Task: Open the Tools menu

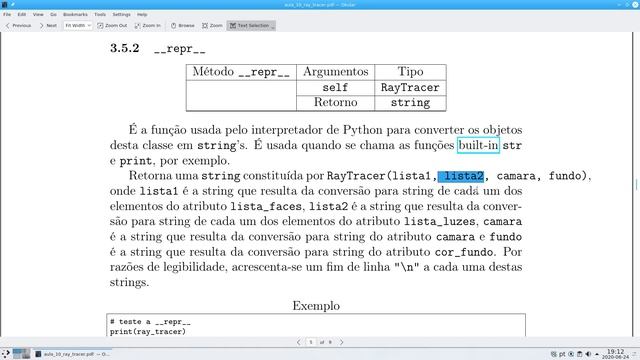Action: (100, 14)
